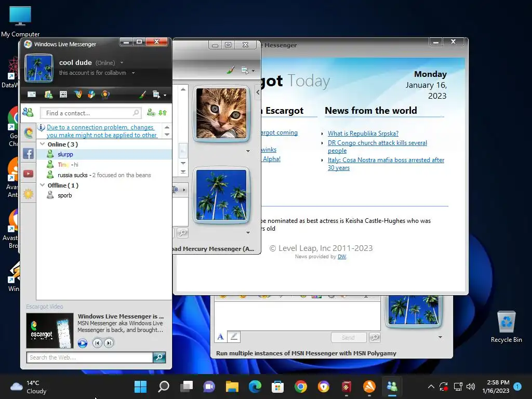
Task: Open Microsoft Edge from the taskbar
Action: [x=255, y=387]
